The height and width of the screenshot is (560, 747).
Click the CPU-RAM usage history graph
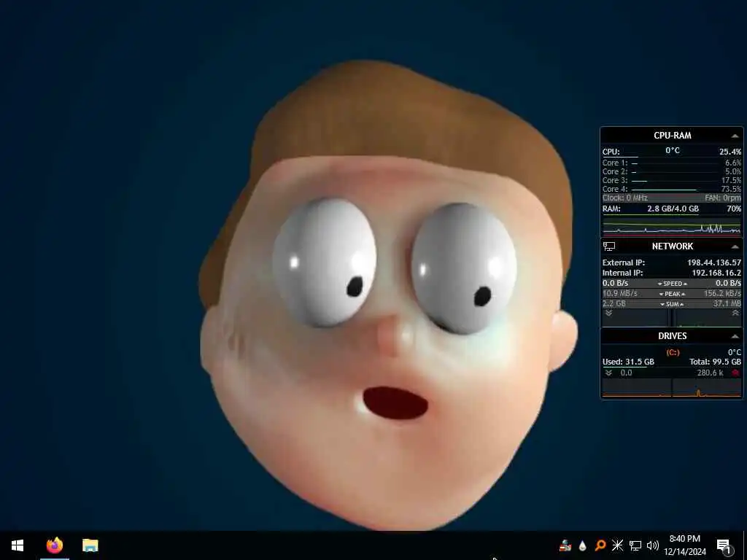(x=672, y=226)
